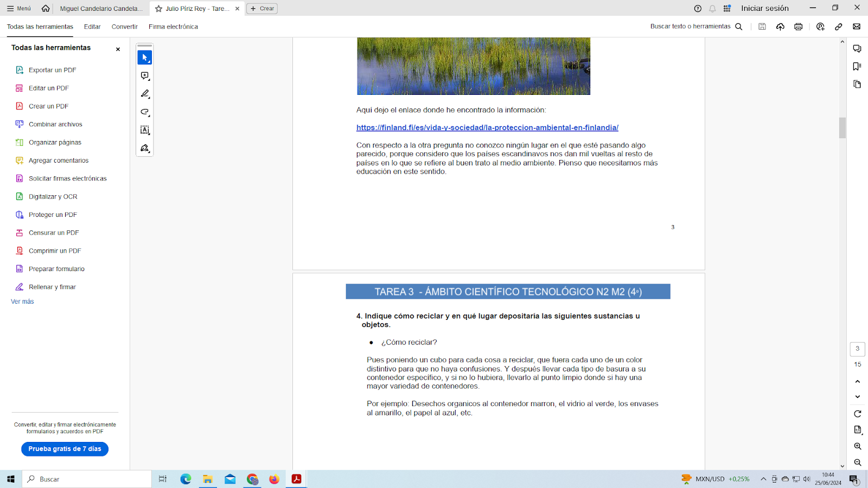
Task: Select the sign fountain pen tool
Action: pyautogui.click(x=145, y=148)
